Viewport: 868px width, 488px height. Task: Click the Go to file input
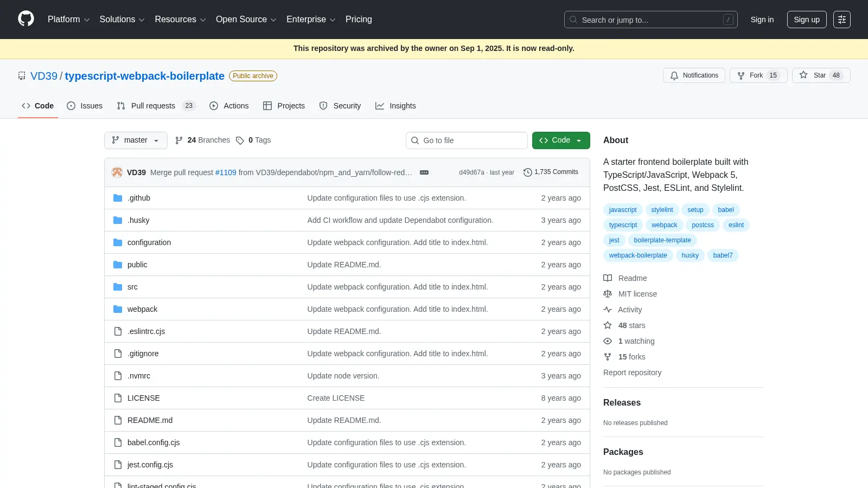tap(467, 140)
